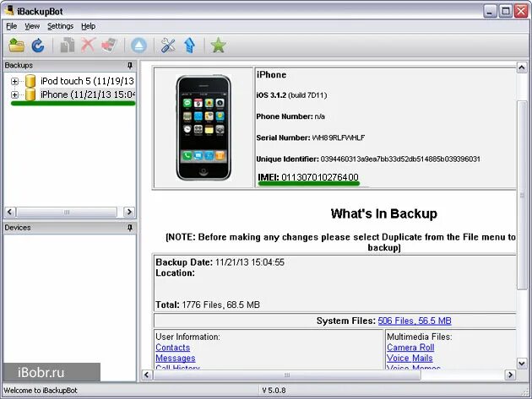Screen dimensions: 532x399
Task: Open the Camera Roll link
Action: click(410, 348)
